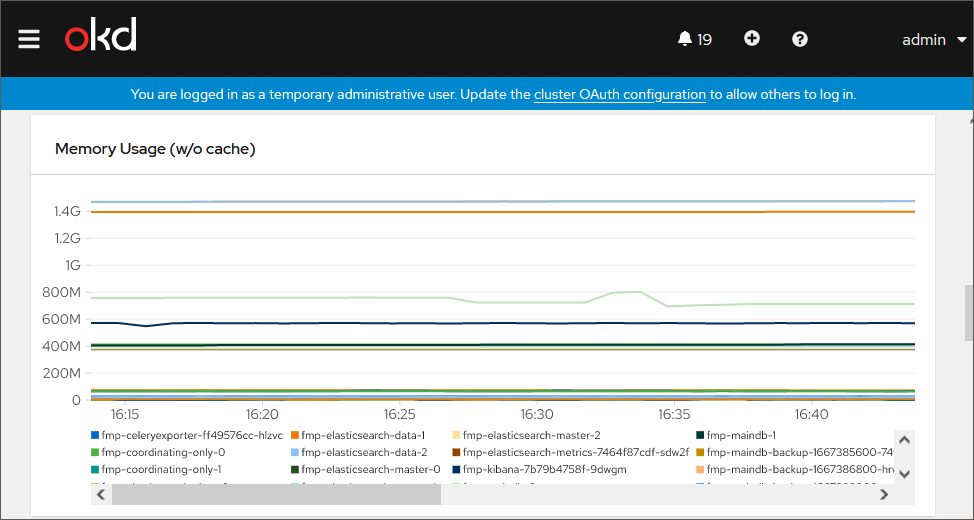
Task: Click the plus quick-create icon
Action: click(x=752, y=39)
